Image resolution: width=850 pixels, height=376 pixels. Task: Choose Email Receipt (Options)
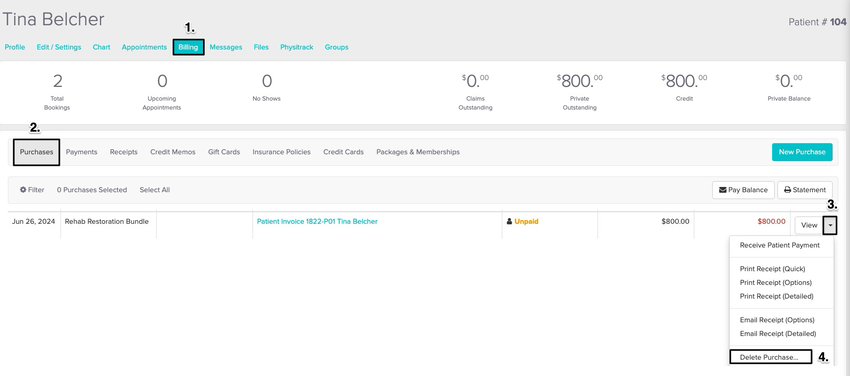(x=777, y=320)
